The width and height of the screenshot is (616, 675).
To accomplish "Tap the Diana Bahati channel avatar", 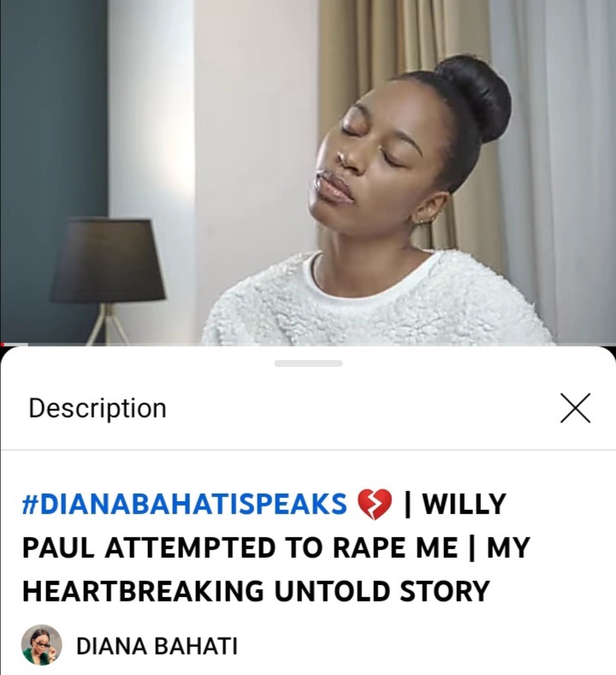I will [42, 645].
